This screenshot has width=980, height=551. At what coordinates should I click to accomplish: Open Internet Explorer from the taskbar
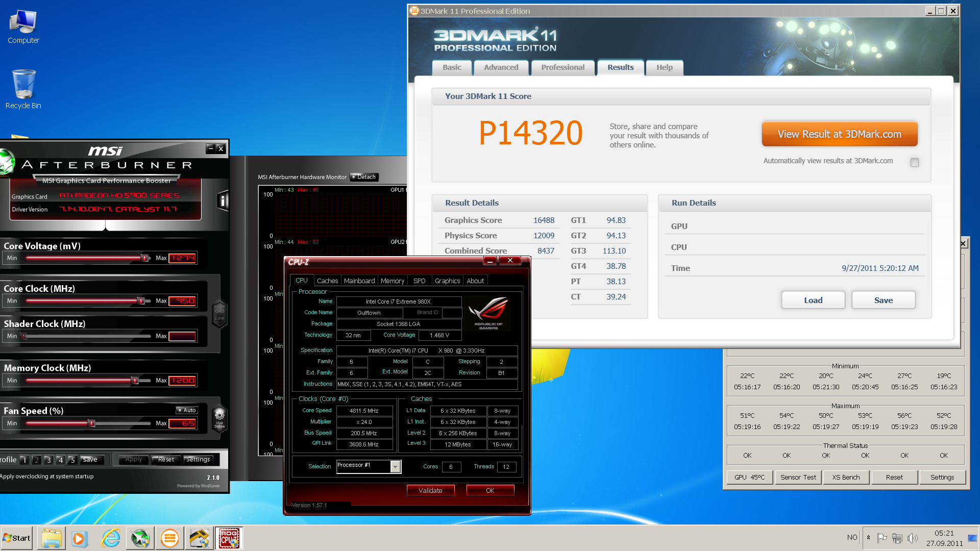[111, 538]
